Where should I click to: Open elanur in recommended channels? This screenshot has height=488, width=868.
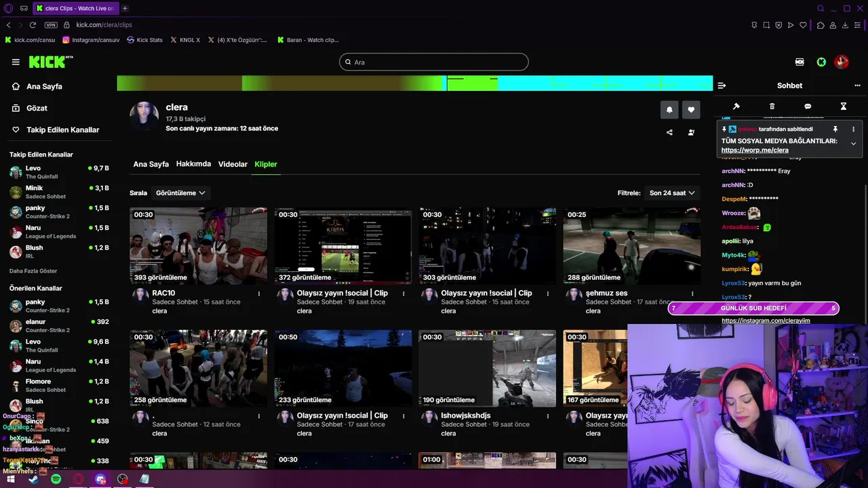pyautogui.click(x=59, y=326)
